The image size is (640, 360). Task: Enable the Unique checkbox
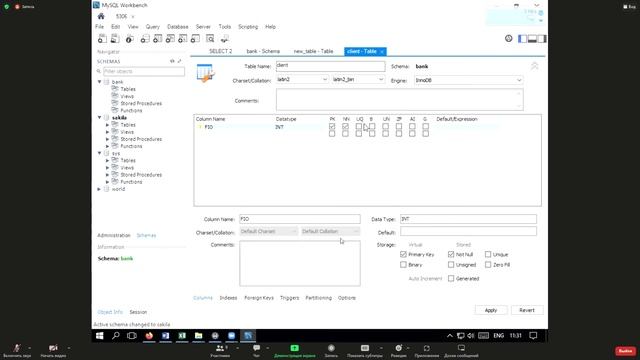pos(488,254)
